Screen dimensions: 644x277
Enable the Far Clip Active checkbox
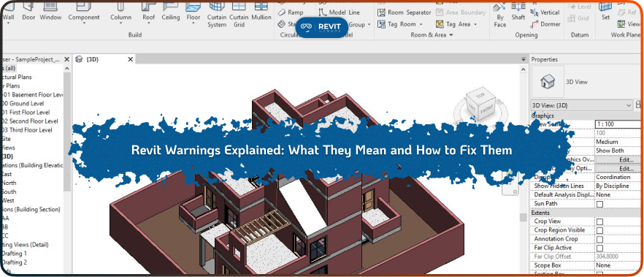[x=599, y=248]
